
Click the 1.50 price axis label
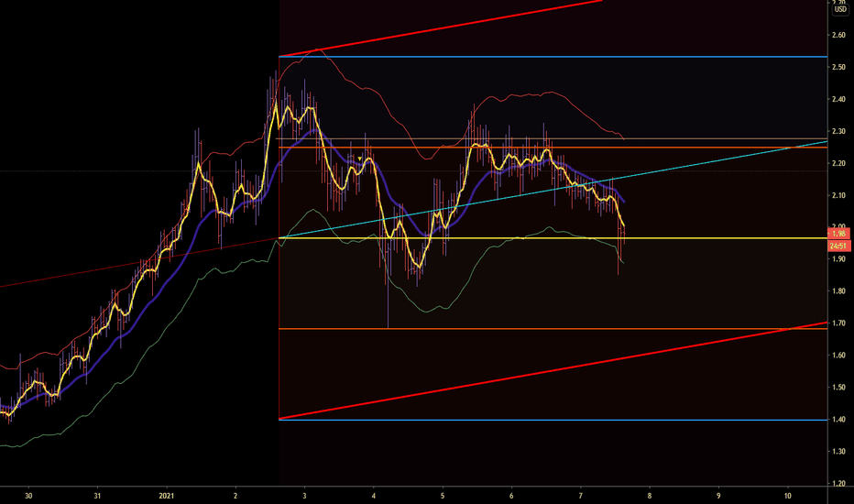click(838, 388)
